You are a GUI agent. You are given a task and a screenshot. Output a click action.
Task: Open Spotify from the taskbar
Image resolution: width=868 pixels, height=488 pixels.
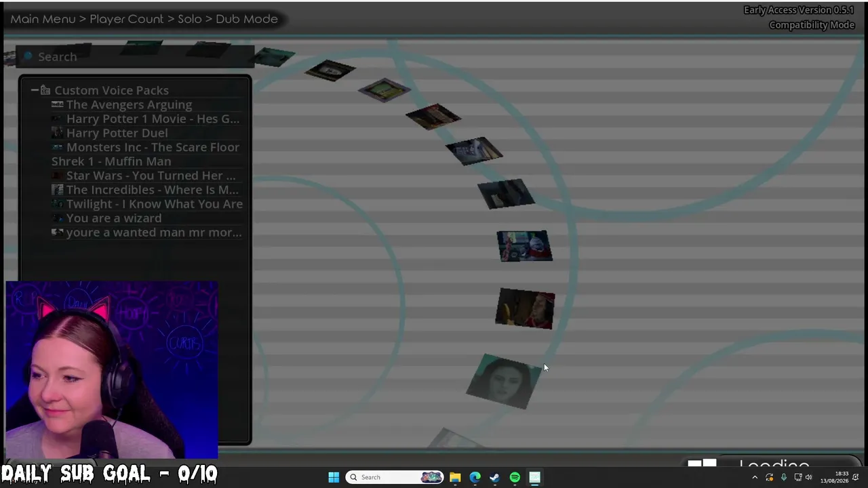coord(515,477)
